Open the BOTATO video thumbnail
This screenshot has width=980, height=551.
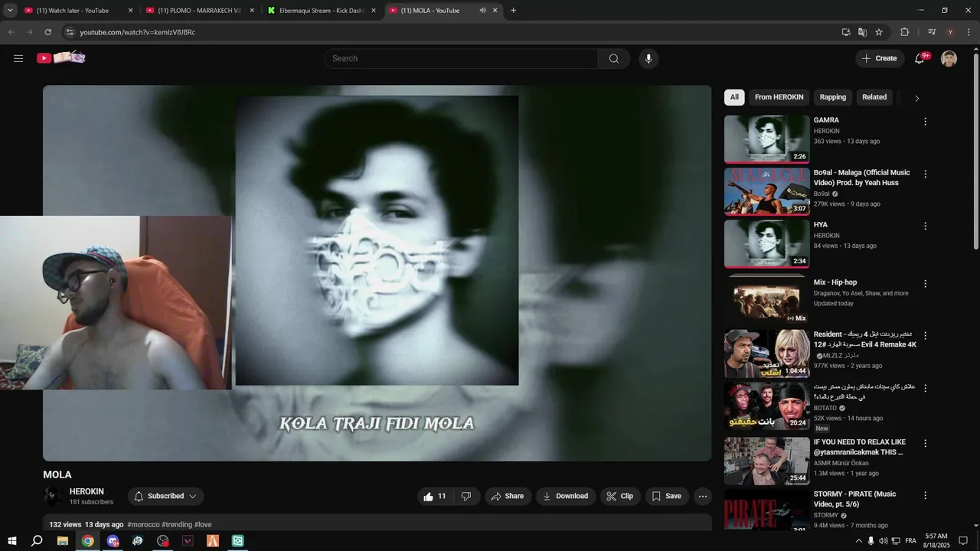(x=766, y=406)
